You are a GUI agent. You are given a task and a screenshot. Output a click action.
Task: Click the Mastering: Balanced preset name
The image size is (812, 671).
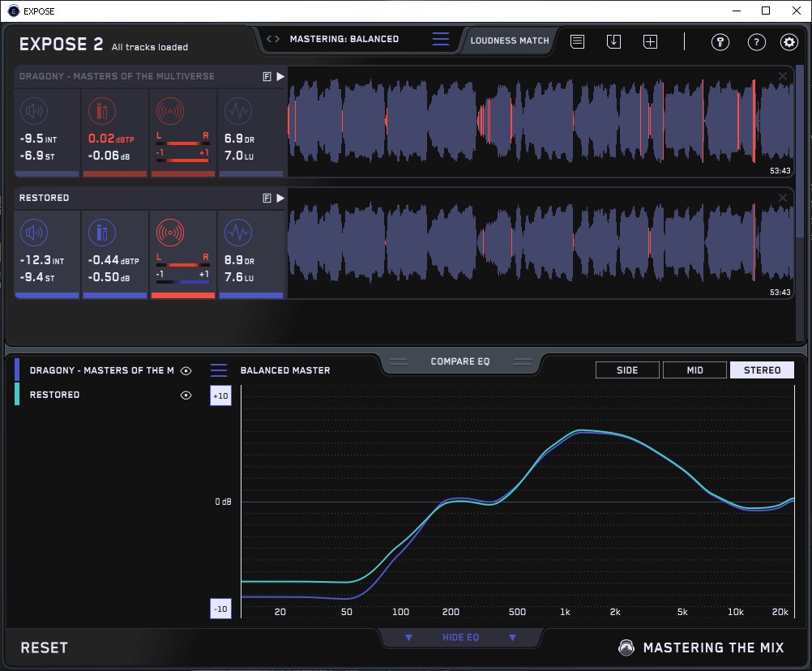click(344, 39)
